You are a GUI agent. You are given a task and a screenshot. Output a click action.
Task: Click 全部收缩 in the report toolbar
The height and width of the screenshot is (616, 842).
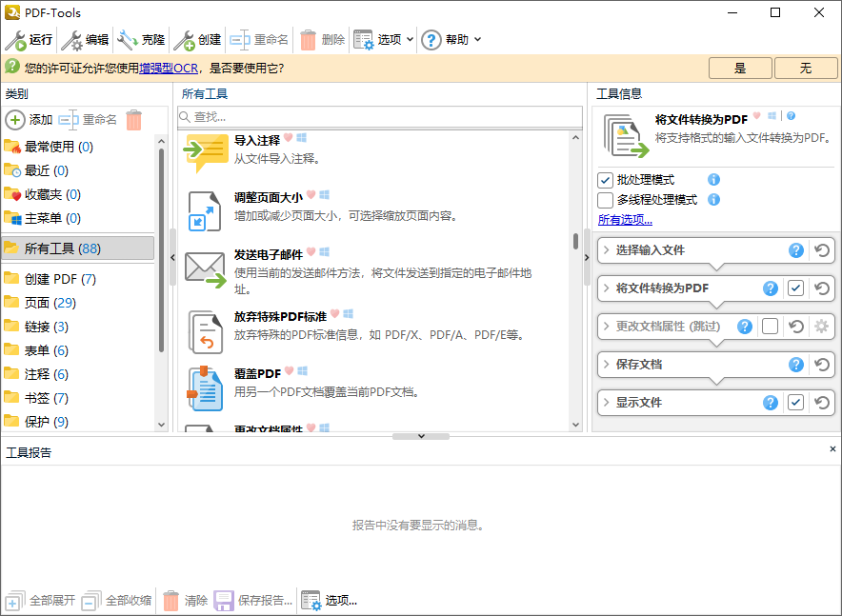[117, 601]
